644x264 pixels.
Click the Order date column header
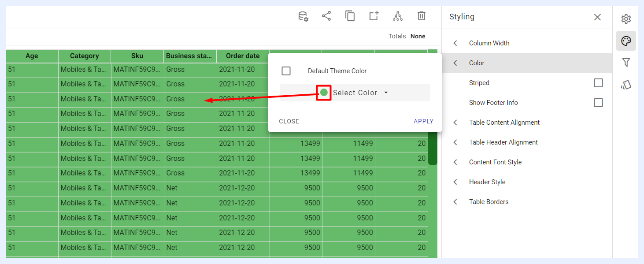click(x=243, y=56)
